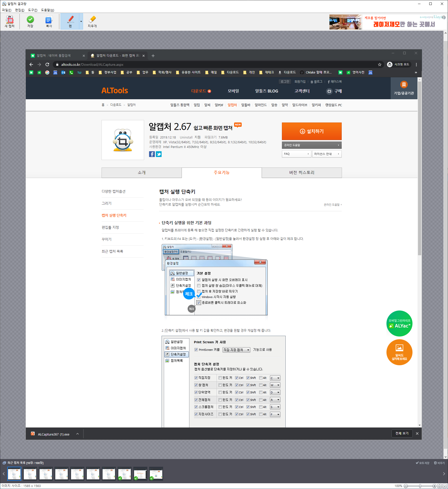Open the zoom level dropdown arrow
Viewport: 448px width, 489px height.
click(444, 486)
